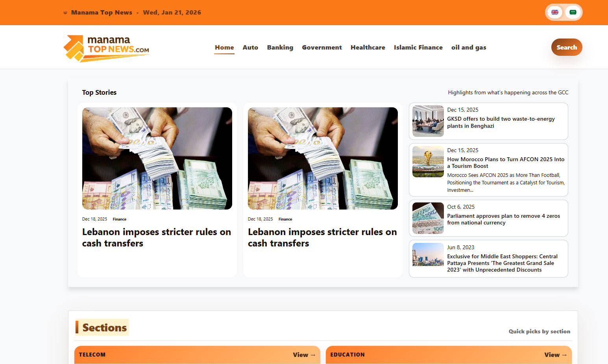
Task: Navigate to the Healthcare section
Action: tap(368, 48)
